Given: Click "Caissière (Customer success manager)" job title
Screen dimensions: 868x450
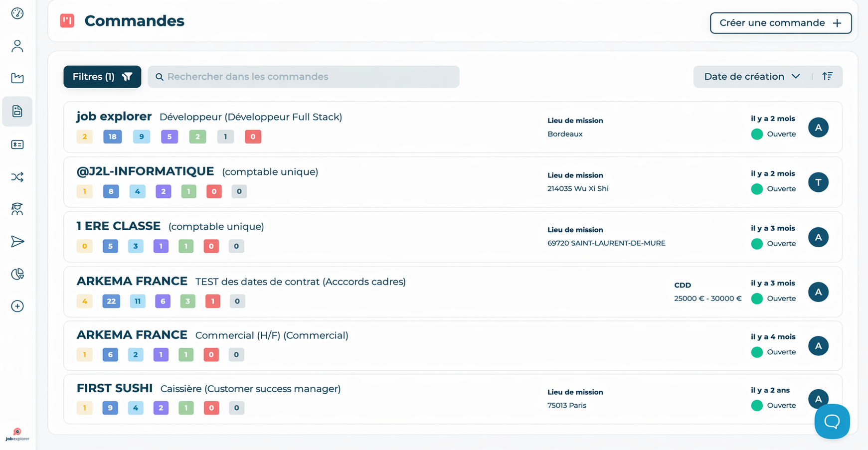Looking at the screenshot, I should point(251,389).
